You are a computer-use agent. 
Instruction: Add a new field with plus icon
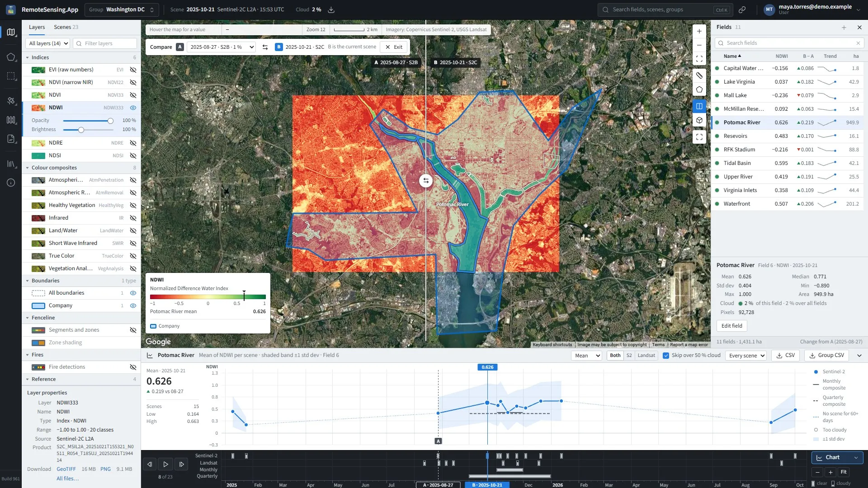click(844, 27)
